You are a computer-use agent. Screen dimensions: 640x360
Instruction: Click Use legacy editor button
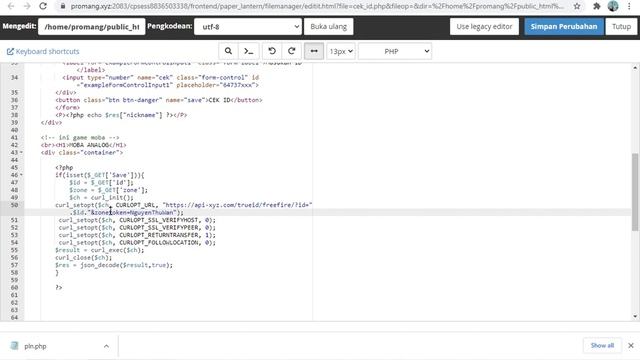coord(484,27)
